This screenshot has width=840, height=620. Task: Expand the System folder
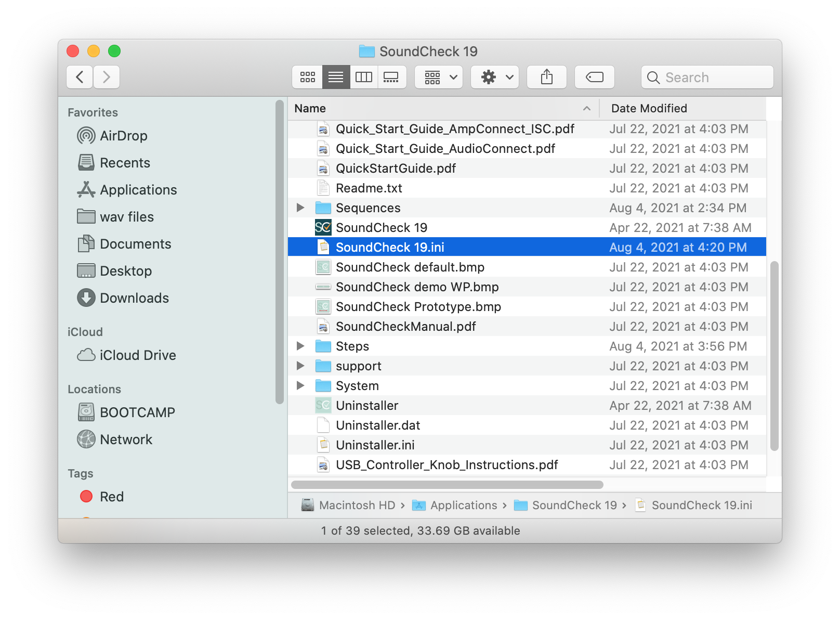300,385
